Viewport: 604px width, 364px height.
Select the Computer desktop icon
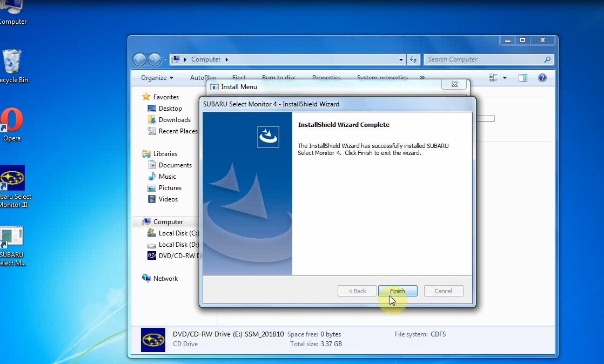12,13
